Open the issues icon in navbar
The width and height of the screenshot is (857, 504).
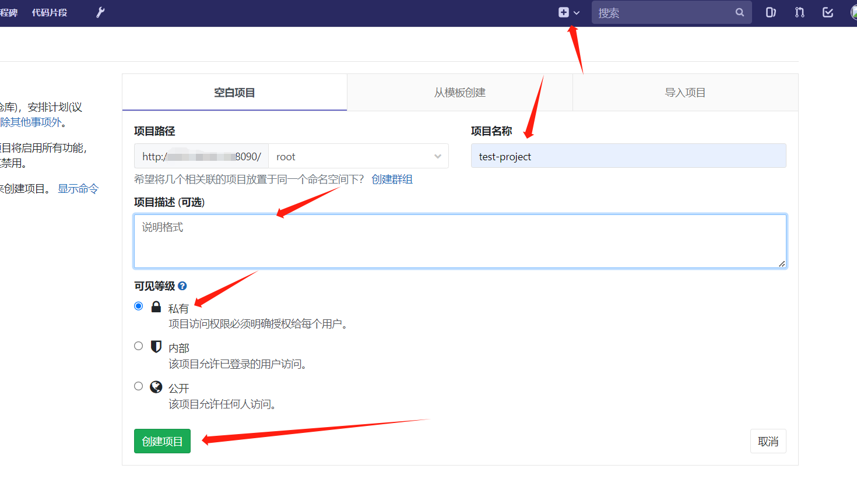[x=771, y=12]
